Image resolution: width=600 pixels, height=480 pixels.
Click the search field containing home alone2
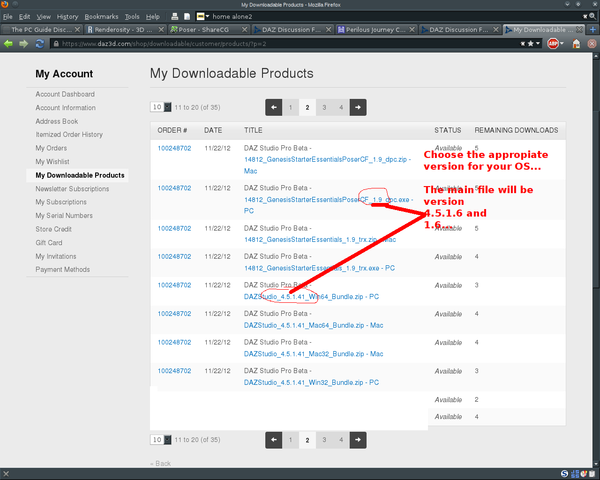[x=394, y=16]
